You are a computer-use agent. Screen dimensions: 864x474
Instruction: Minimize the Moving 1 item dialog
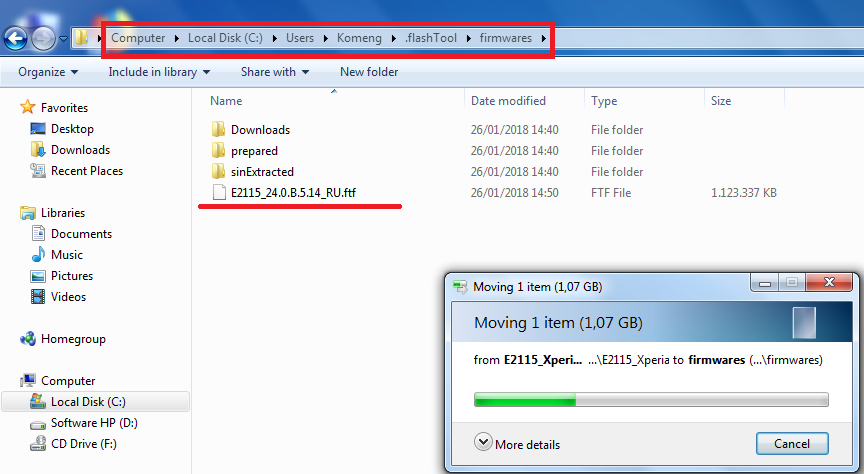point(764,283)
